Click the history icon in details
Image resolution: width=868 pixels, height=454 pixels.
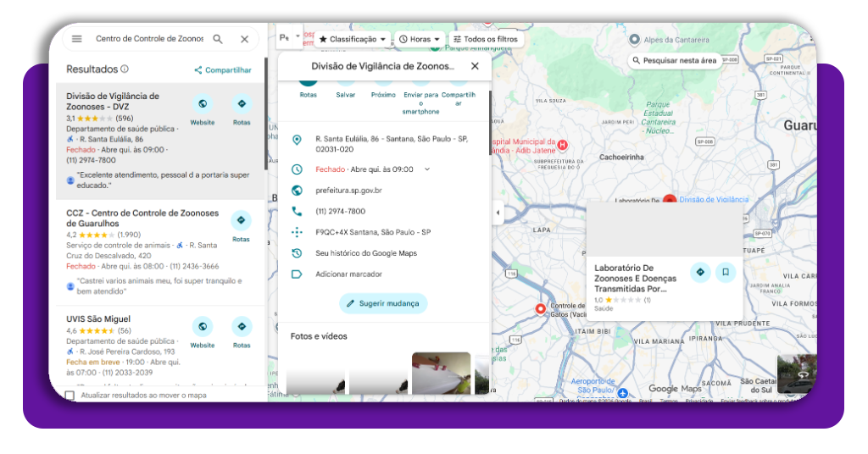click(x=297, y=253)
